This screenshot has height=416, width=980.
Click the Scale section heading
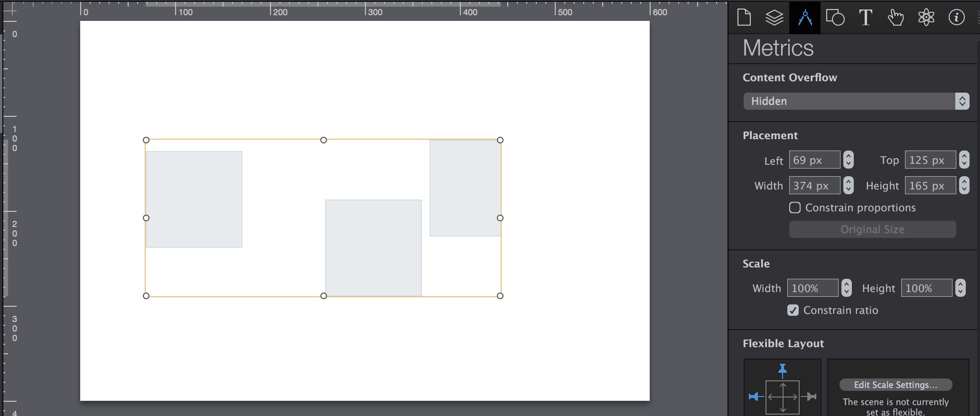point(756,264)
